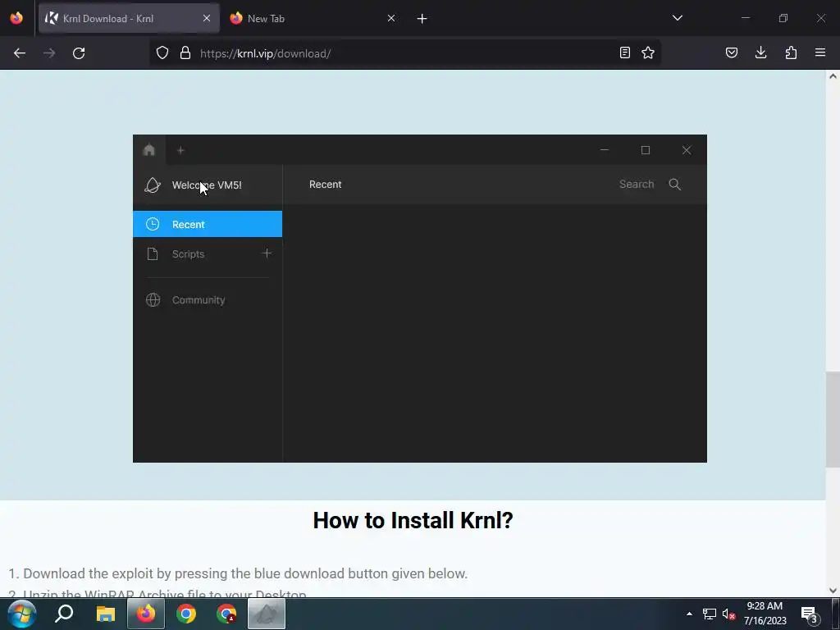Image resolution: width=840 pixels, height=630 pixels.
Task: Expand the list all tabs chevron
Action: 677,18
